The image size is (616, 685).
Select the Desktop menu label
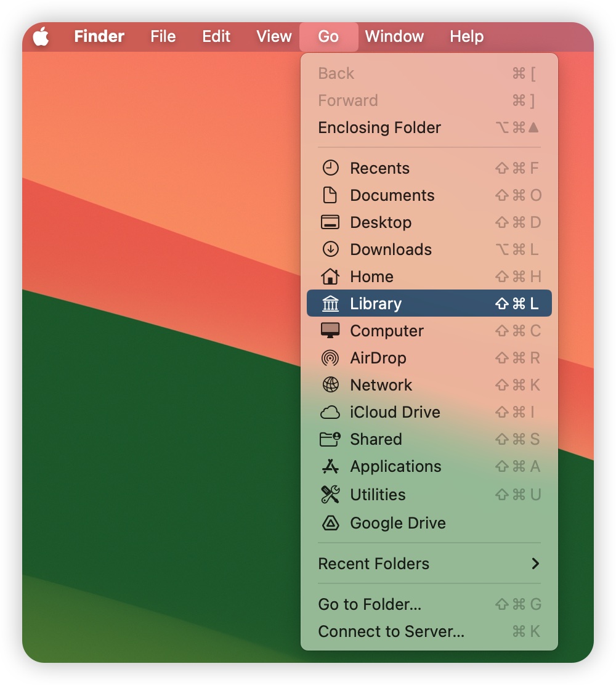click(x=381, y=223)
